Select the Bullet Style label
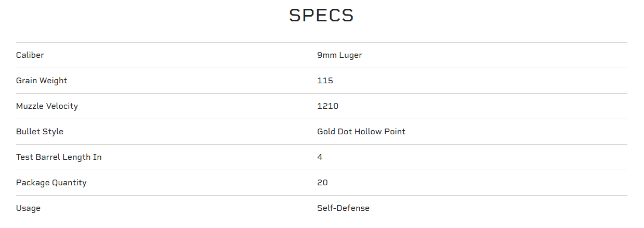 coord(40,132)
